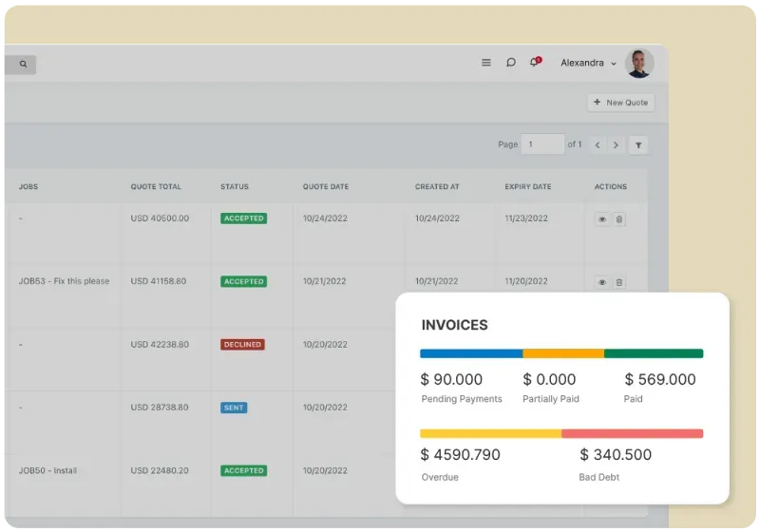Sort by EXPIRY DATE column header
The image size is (760, 532).
[x=528, y=186]
